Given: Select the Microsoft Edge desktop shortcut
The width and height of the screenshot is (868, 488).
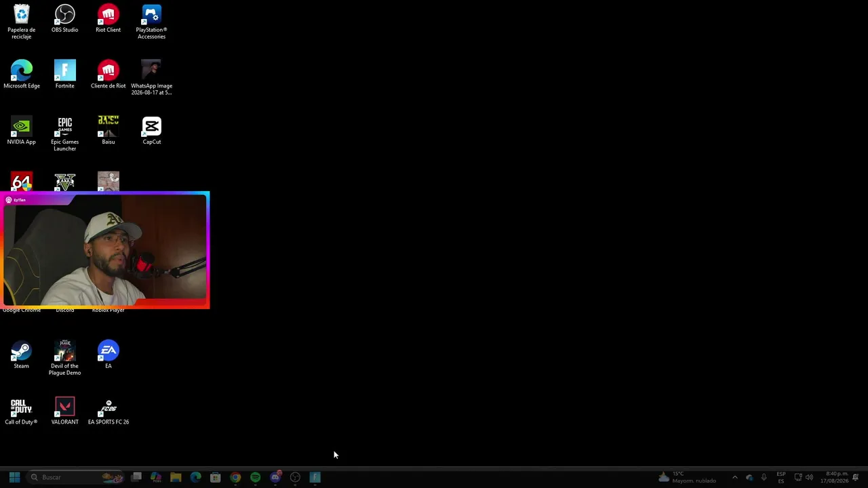Looking at the screenshot, I should [x=22, y=75].
